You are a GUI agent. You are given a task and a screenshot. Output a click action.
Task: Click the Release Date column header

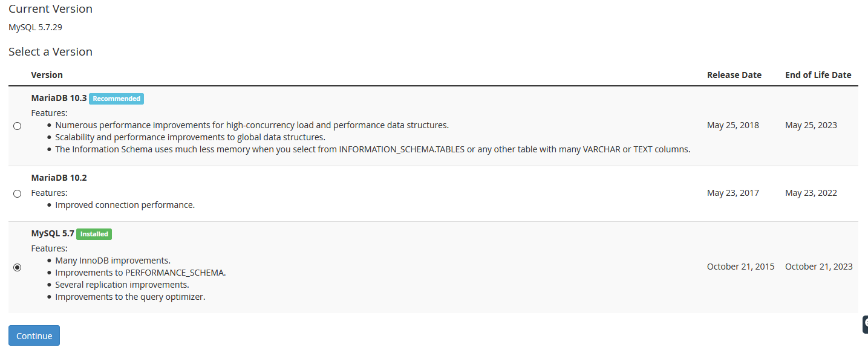pyautogui.click(x=734, y=75)
